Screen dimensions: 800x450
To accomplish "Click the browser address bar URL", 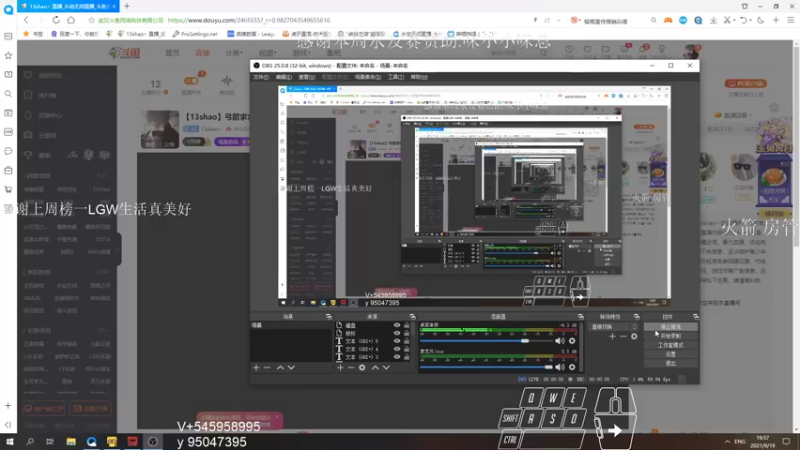I will [248, 20].
